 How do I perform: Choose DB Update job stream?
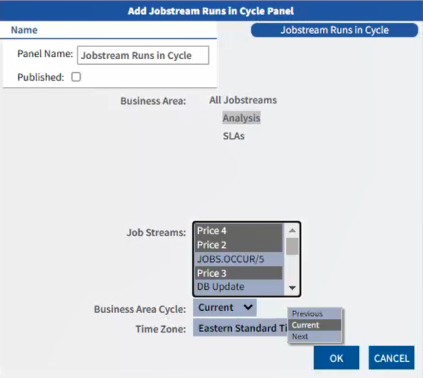239,287
